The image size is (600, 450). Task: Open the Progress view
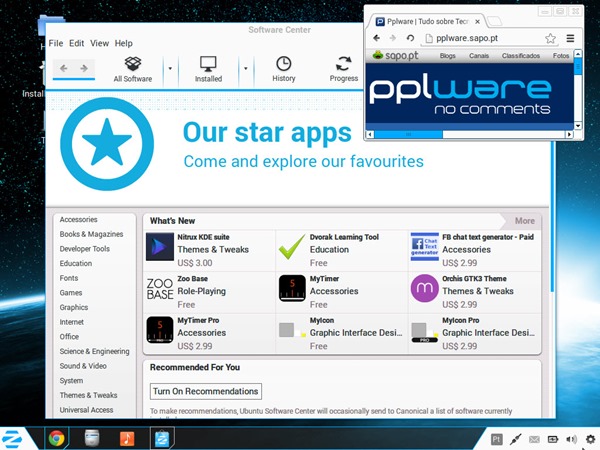(344, 69)
